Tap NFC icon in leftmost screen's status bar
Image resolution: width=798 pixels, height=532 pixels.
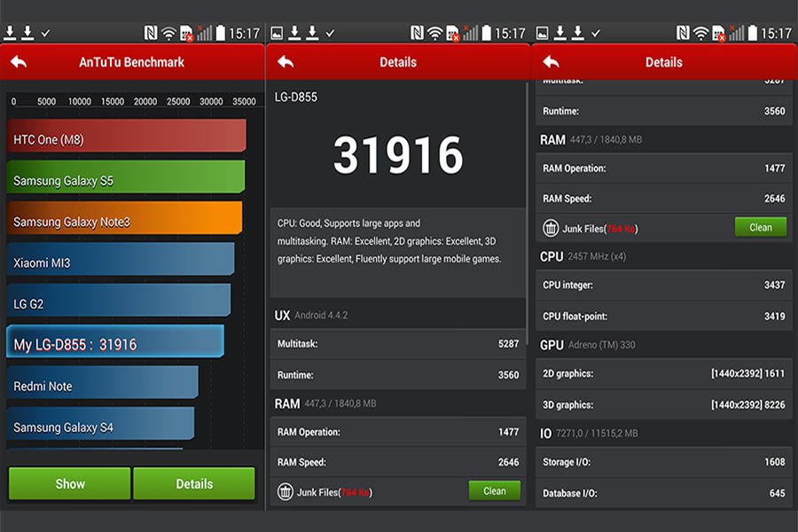pyautogui.click(x=151, y=34)
